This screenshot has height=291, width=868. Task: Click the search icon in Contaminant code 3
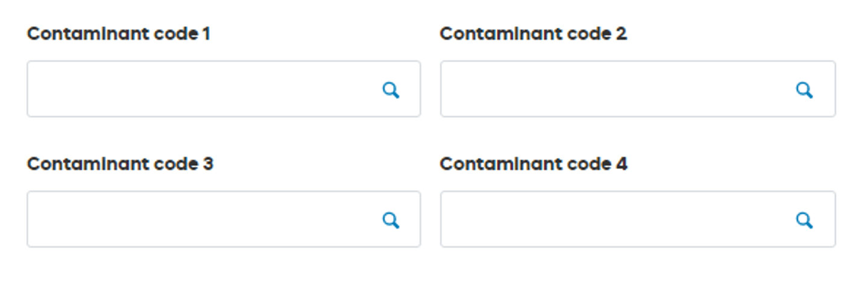coord(391,220)
